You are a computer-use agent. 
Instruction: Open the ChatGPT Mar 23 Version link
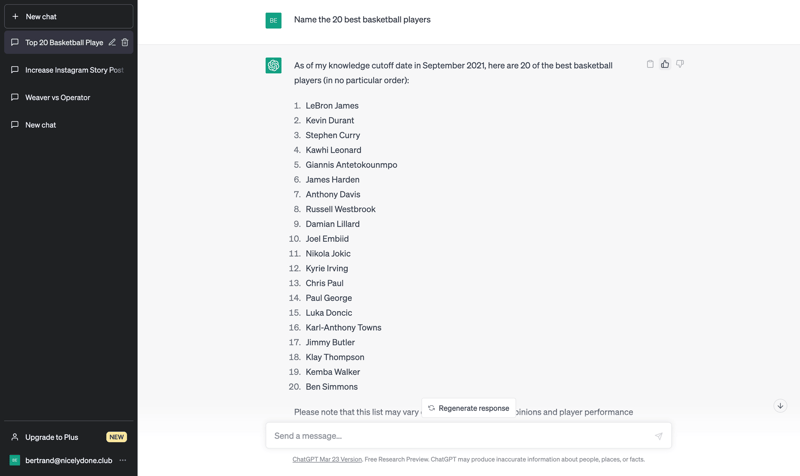[327, 460]
